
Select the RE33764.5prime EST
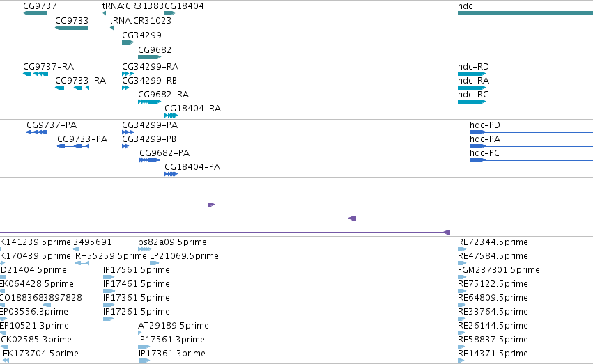coord(462,319)
